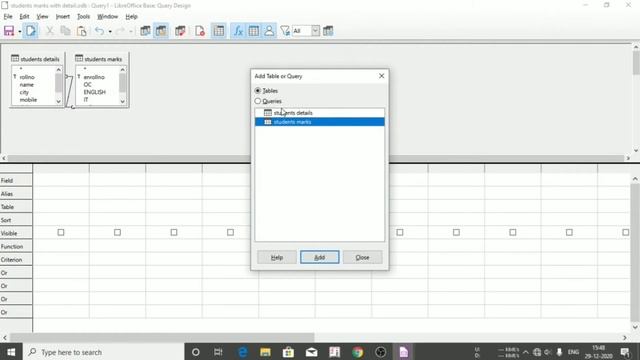This screenshot has width=640, height=360.
Task: Toggle the Edit File mode icon
Action: pyautogui.click(x=31, y=31)
